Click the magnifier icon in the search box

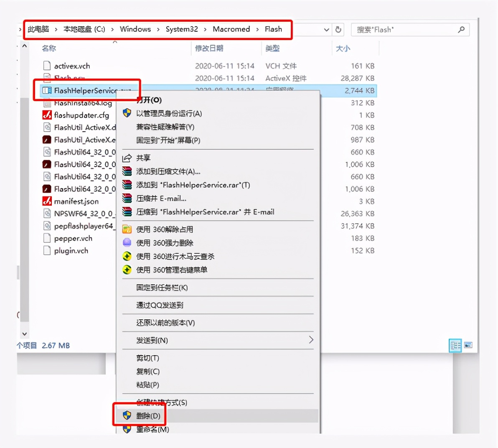461,30
